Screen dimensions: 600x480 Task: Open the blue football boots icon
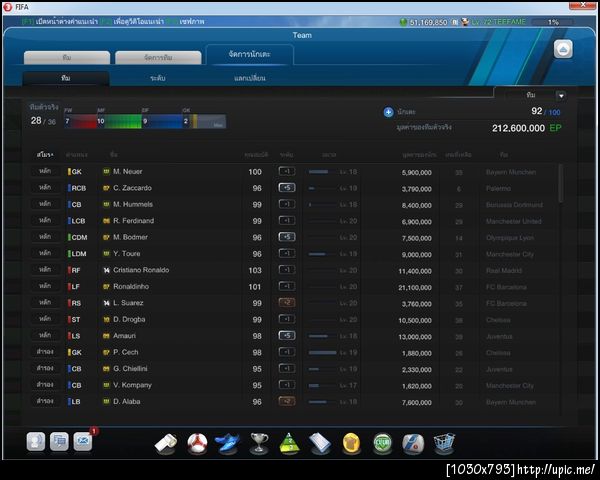227,444
